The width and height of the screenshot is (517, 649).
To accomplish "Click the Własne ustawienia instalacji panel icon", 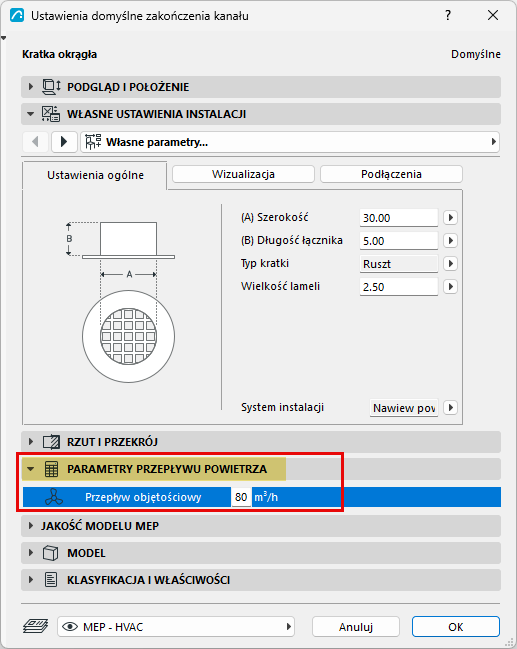I will (51, 114).
